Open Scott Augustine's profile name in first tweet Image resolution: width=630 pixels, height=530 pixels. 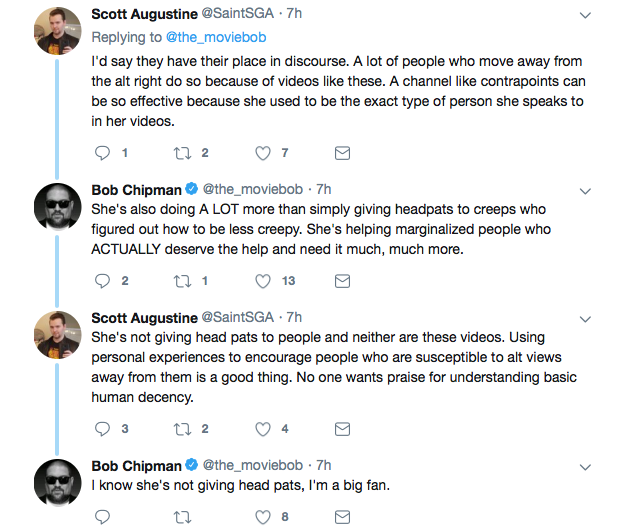144,14
